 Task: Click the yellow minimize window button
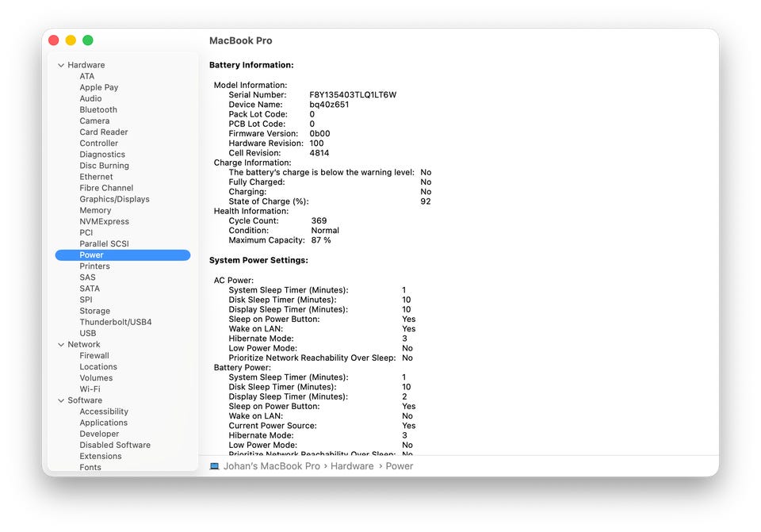(71, 40)
